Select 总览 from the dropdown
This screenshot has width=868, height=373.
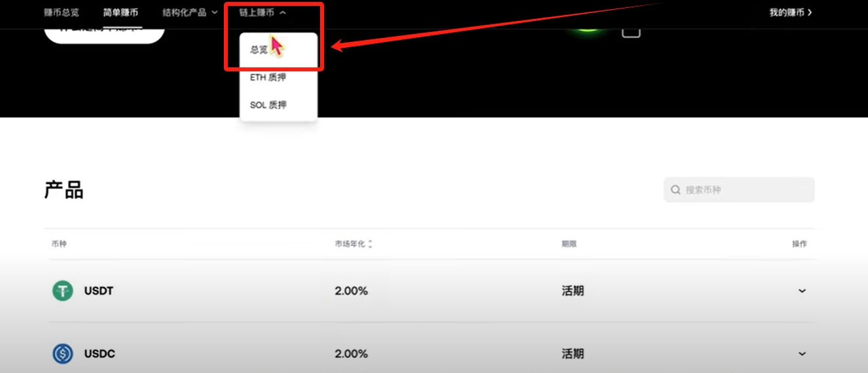(x=259, y=50)
